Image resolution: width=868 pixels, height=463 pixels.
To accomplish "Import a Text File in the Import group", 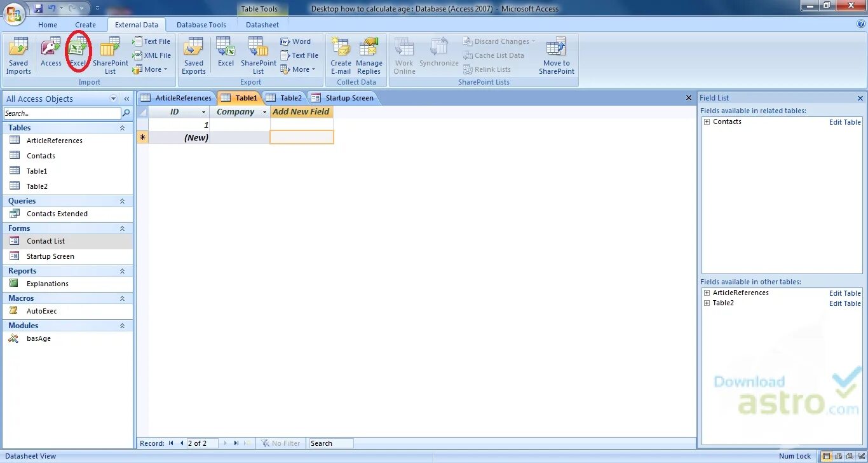I will pos(151,41).
